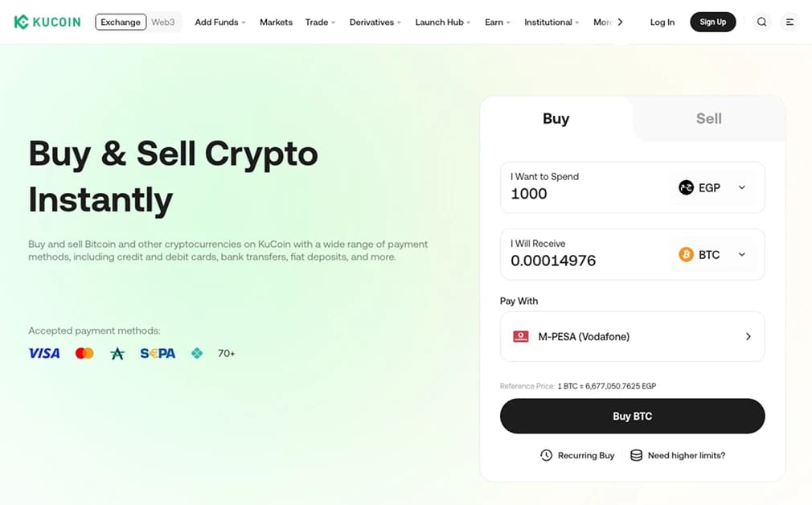Click the Buy BTC button
Screen dimensions: 812x505
point(632,416)
